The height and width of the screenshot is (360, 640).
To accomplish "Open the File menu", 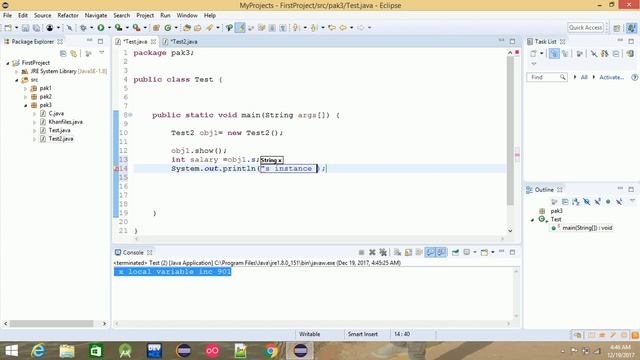I will click(7, 16).
